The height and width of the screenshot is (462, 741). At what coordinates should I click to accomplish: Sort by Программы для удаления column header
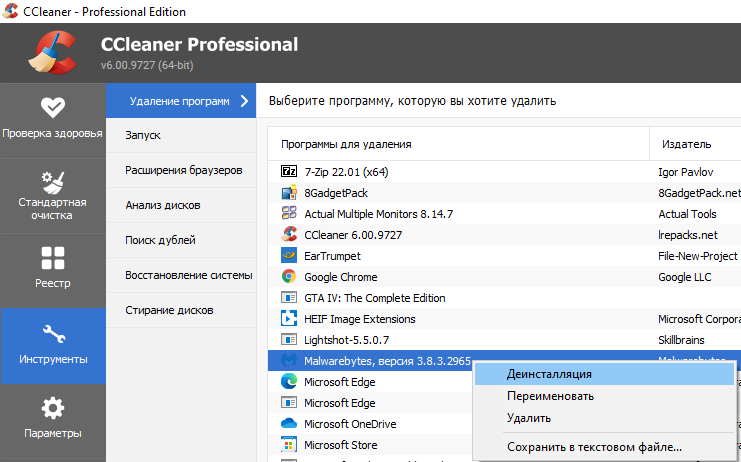(458, 144)
